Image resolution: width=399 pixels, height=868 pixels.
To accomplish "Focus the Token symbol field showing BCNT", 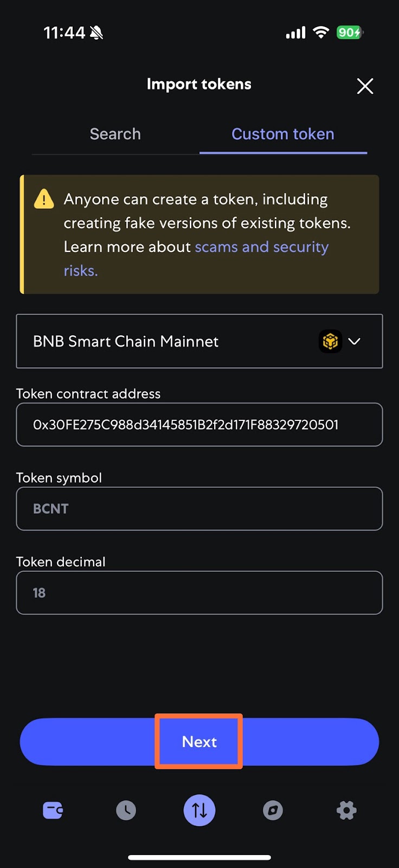I will tap(200, 509).
